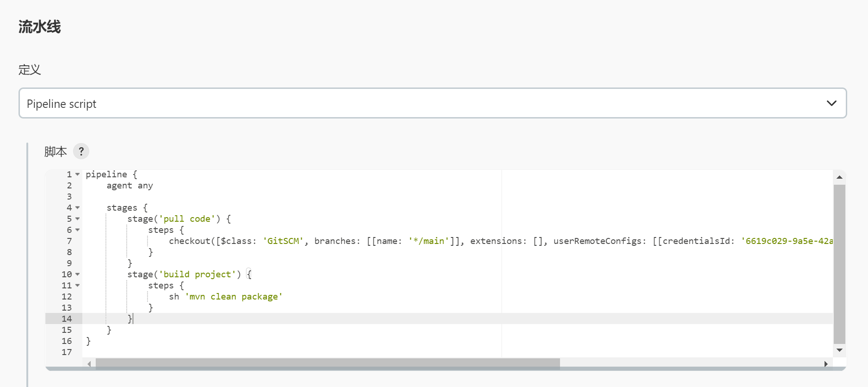Collapse the 'build project' stage fold arrow
The width and height of the screenshot is (868, 387).
pyautogui.click(x=78, y=275)
